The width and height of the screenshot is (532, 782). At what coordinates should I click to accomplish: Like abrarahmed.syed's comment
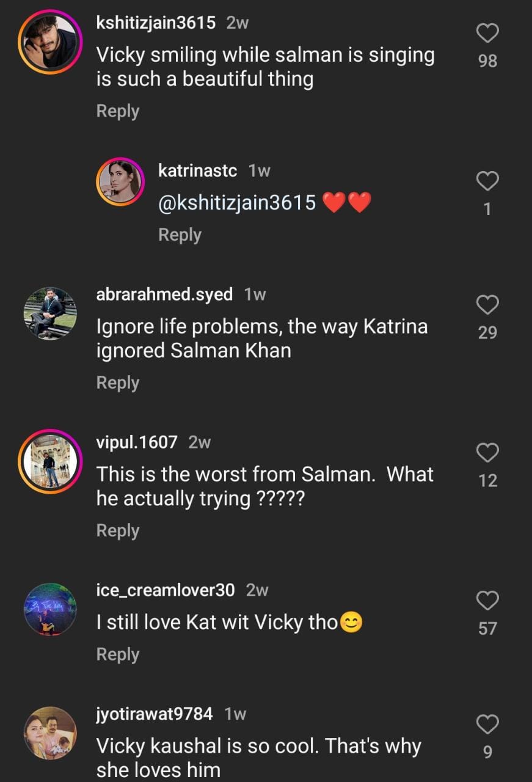coord(487,304)
